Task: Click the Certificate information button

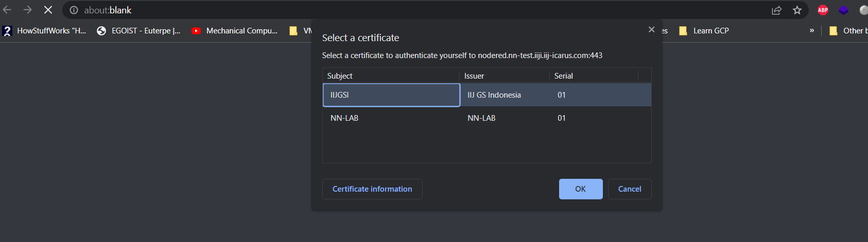Action: (x=372, y=189)
